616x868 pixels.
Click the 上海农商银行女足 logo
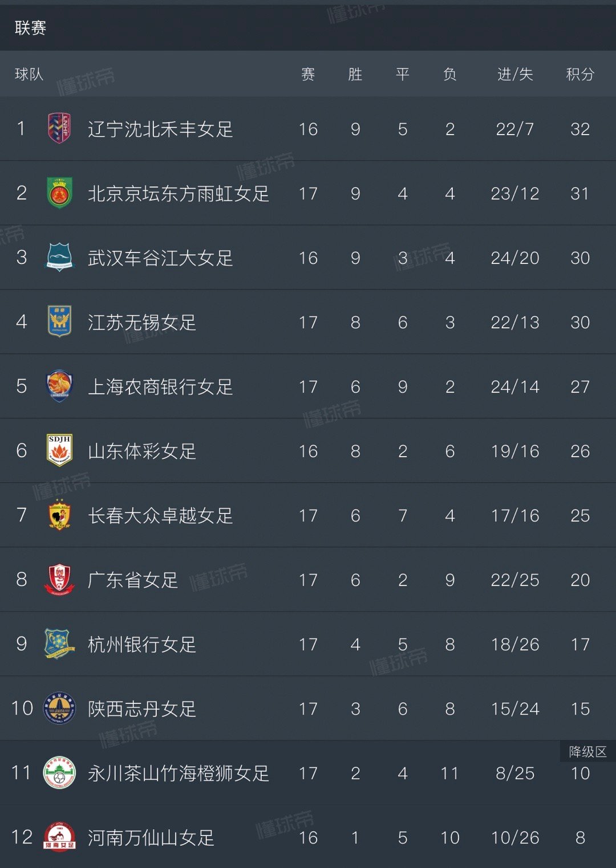pyautogui.click(x=59, y=386)
